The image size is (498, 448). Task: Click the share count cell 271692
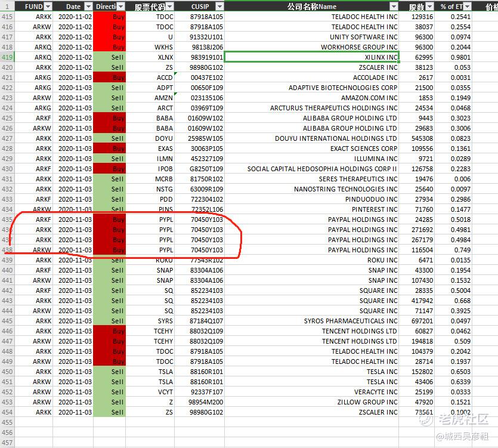tap(416, 230)
